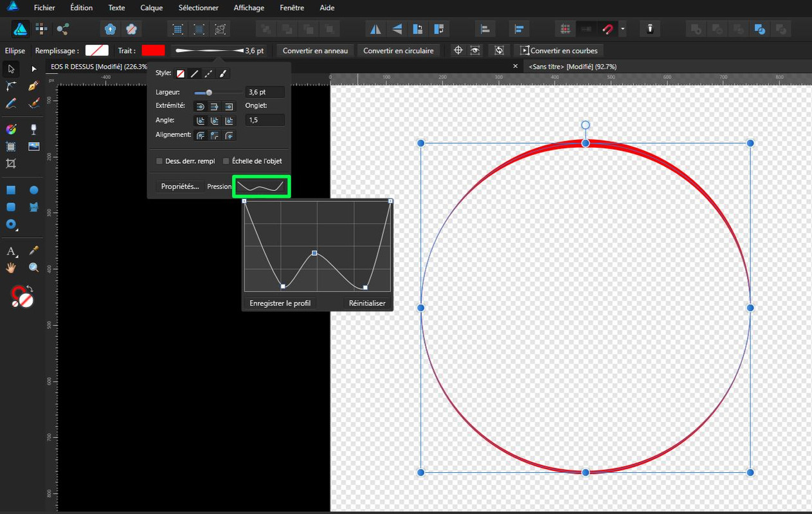Click the Largeur width slider handle
Viewport: 812px width, 514px height.
pyautogui.click(x=209, y=93)
